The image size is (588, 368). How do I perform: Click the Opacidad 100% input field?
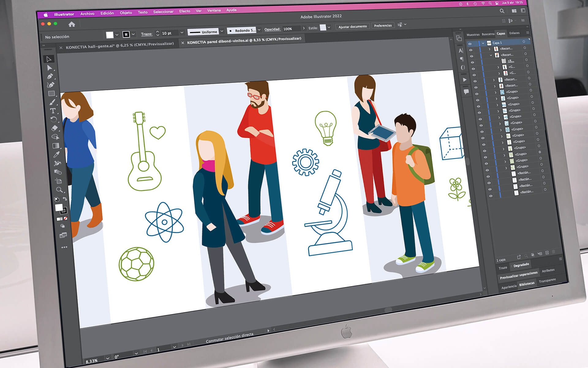[292, 29]
